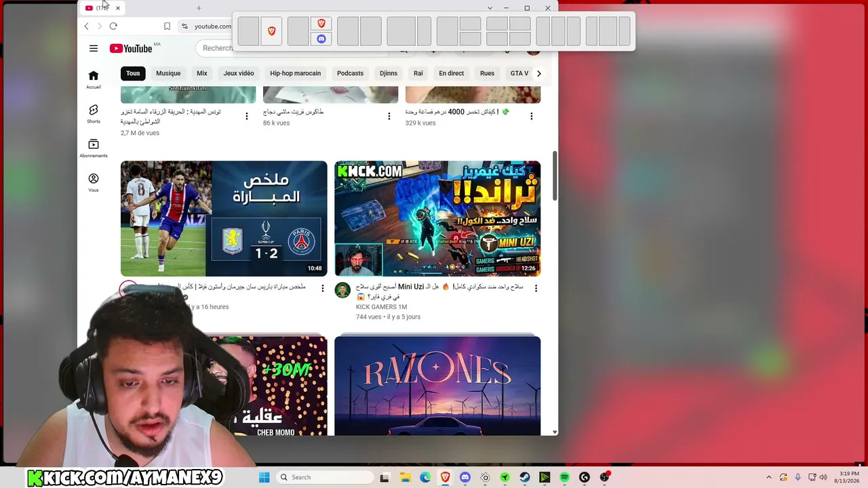Play the PSG 1-2 match summary thumbnail
Image resolution: width=868 pixels, height=488 pixels.
tap(224, 219)
